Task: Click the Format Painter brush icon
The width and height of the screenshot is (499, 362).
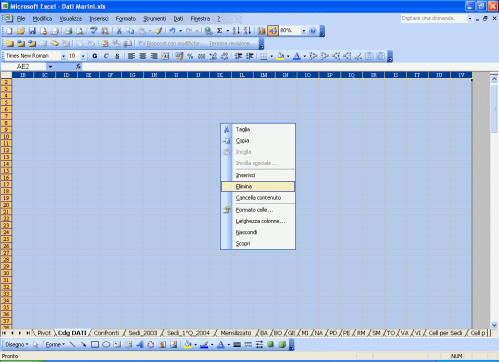Action: 159,31
